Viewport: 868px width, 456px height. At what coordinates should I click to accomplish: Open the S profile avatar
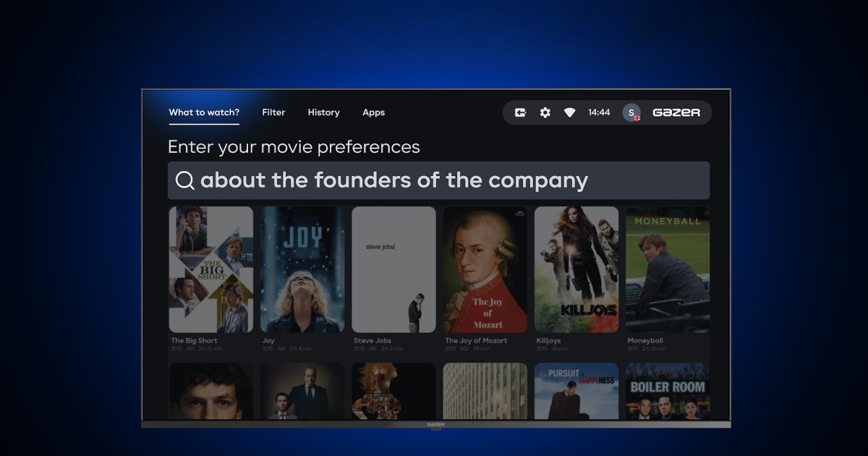coord(630,113)
